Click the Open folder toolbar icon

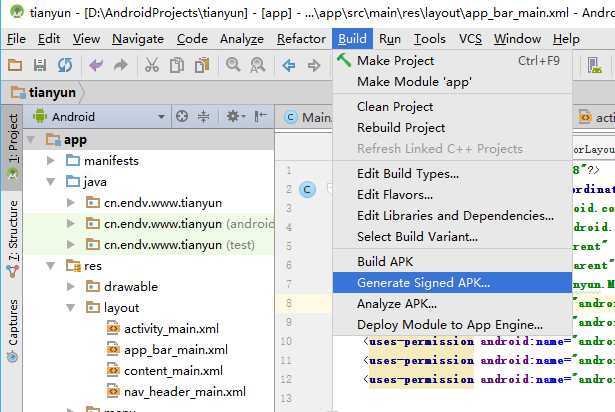tap(15, 65)
